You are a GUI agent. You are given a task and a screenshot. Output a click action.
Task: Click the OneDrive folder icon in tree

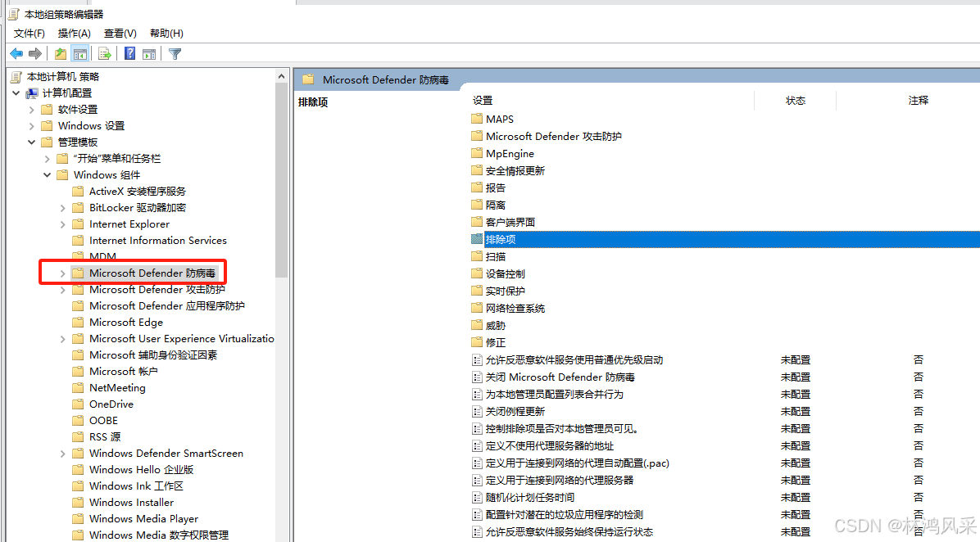pyautogui.click(x=78, y=404)
